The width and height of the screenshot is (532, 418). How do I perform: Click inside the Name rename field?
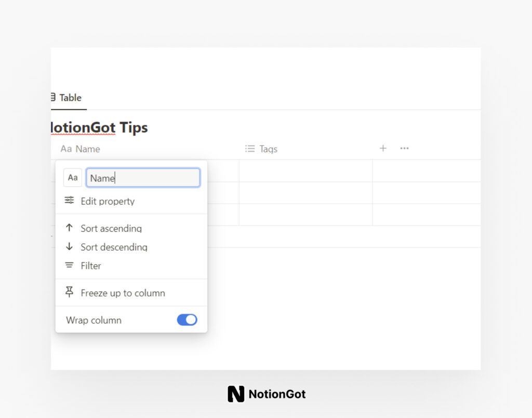(143, 178)
